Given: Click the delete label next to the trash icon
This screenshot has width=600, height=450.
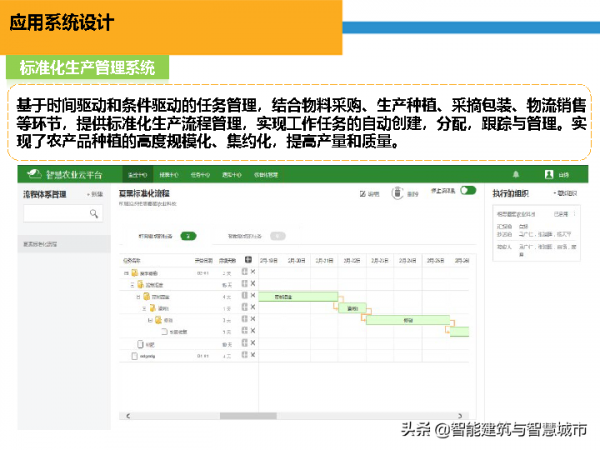Looking at the screenshot, I should click(x=413, y=194).
